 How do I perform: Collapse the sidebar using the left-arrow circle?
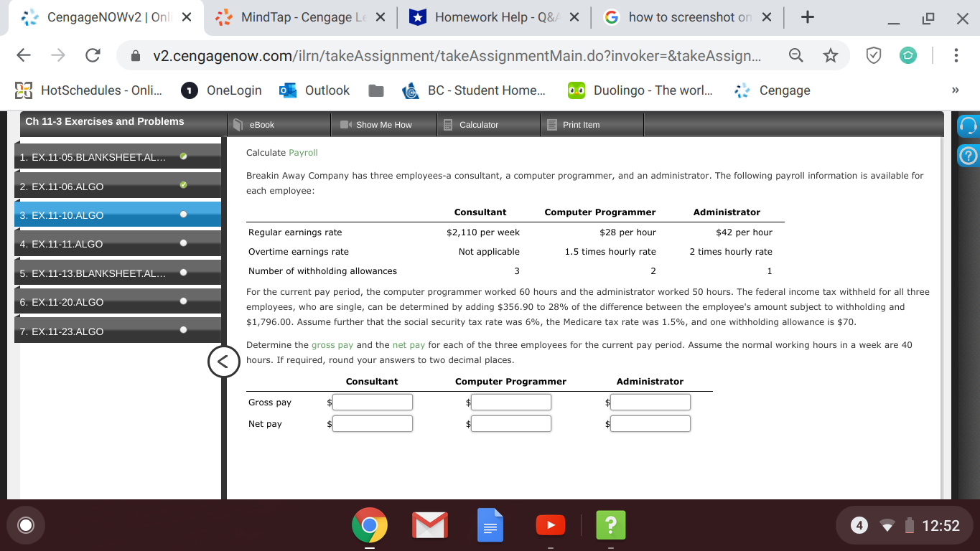click(223, 362)
